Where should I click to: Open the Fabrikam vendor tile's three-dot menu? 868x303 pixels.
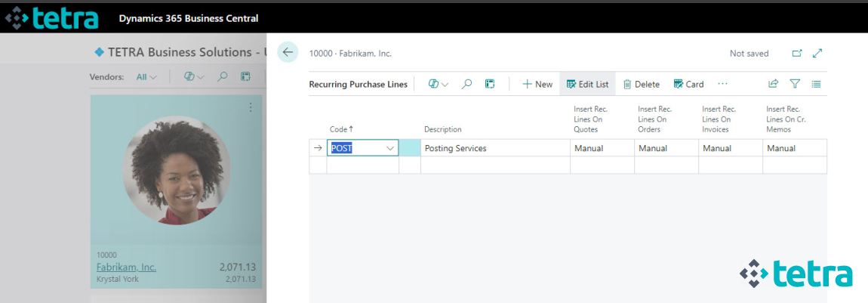click(251, 107)
